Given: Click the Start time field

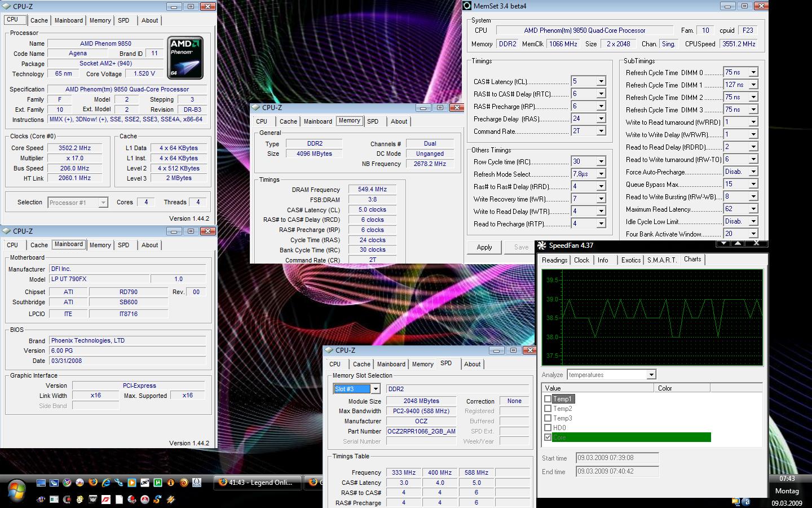Looking at the screenshot, I should [617, 458].
